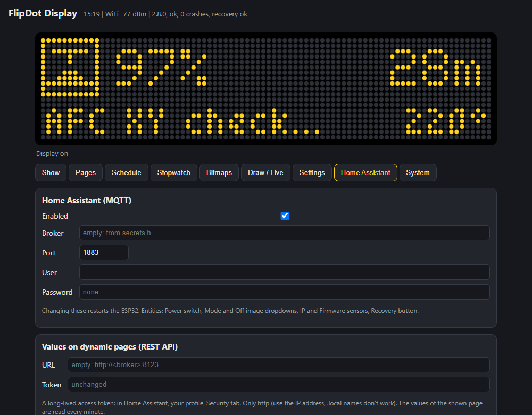Click the Token input field
This screenshot has height=415, width=532.
pyautogui.click(x=279, y=385)
